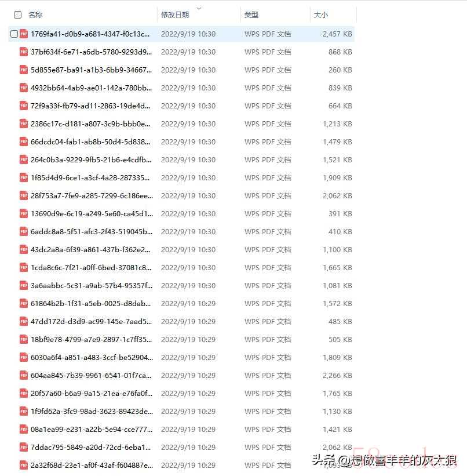Tick the select-all checkbox beside 名称
The height and width of the screenshot is (476, 467).
click(17, 14)
